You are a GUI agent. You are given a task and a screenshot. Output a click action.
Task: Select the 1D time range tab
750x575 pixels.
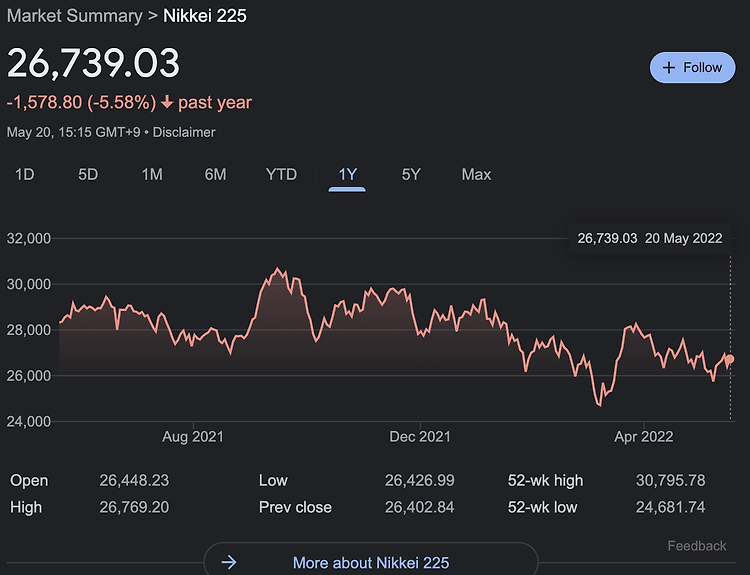(25, 175)
